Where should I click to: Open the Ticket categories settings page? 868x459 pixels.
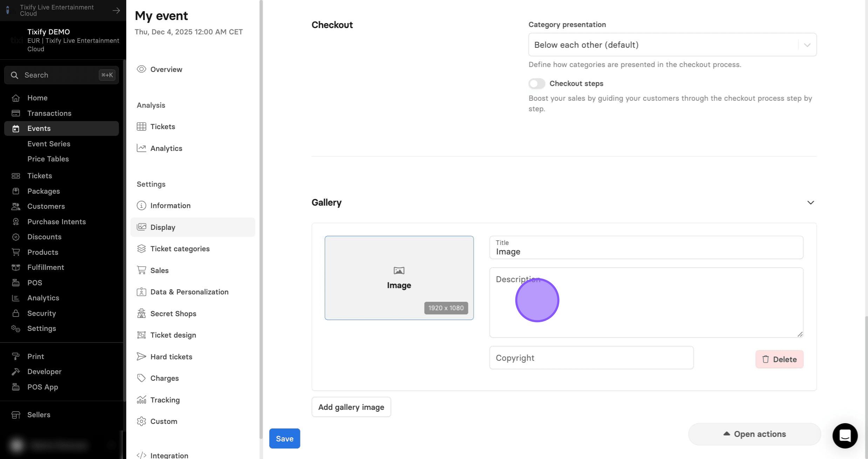pyautogui.click(x=192, y=249)
